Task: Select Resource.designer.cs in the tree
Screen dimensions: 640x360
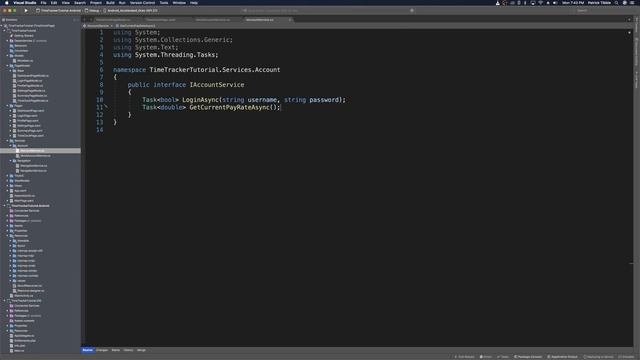Action: [x=31, y=291]
